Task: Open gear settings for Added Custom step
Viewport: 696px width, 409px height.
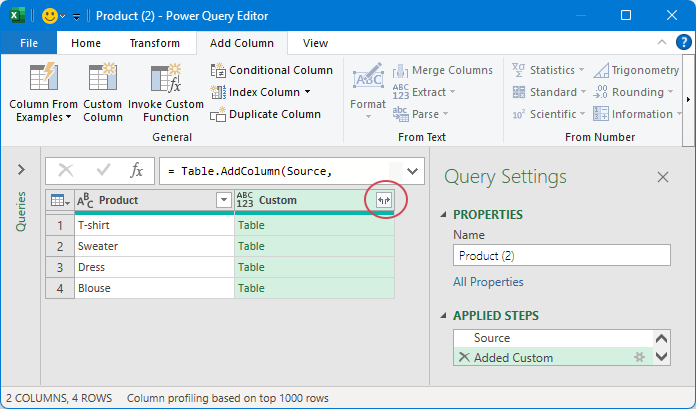Action: click(x=638, y=358)
